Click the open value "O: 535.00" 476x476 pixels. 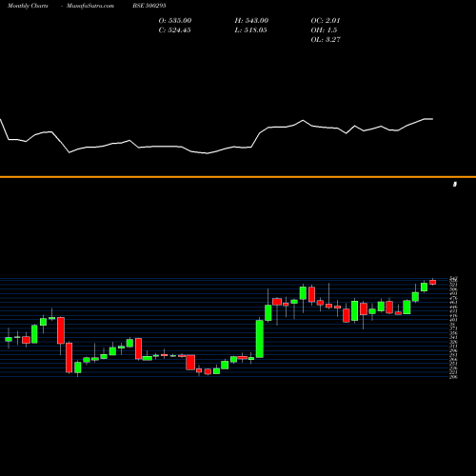[175, 21]
